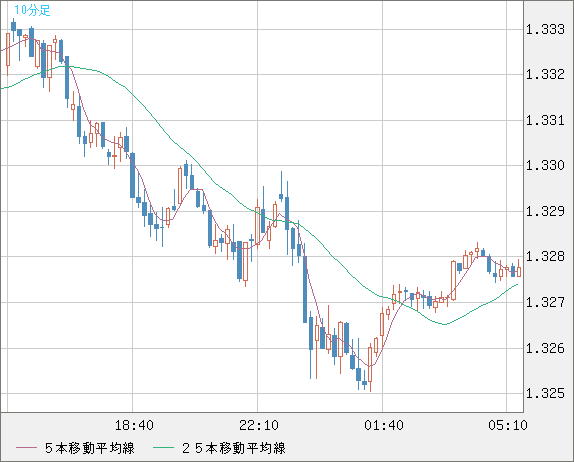Click the 1.332 price axis label
This screenshot has height=462, width=574.
(545, 75)
